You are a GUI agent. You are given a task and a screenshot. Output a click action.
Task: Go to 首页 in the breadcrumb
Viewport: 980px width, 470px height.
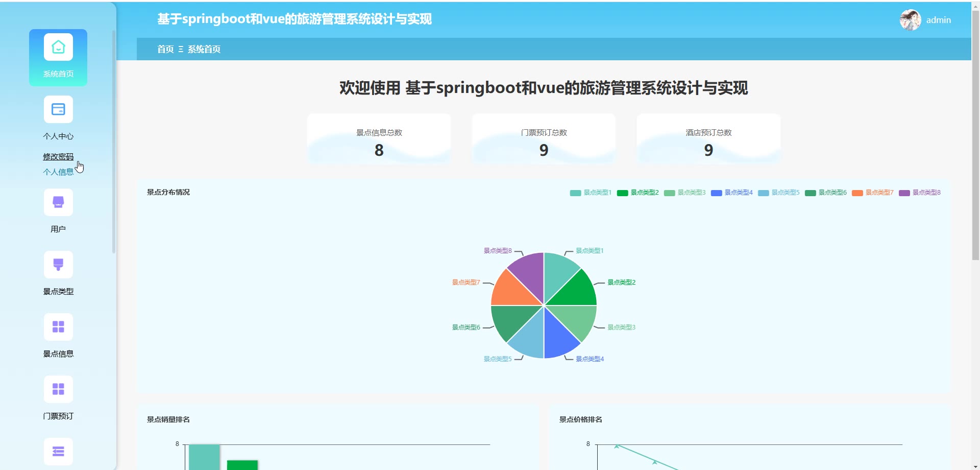click(165, 49)
